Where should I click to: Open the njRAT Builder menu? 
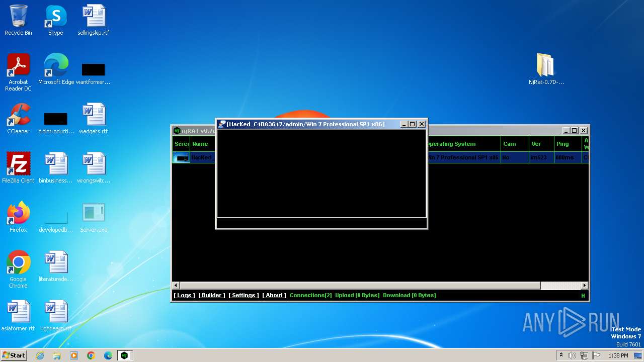pos(212,295)
